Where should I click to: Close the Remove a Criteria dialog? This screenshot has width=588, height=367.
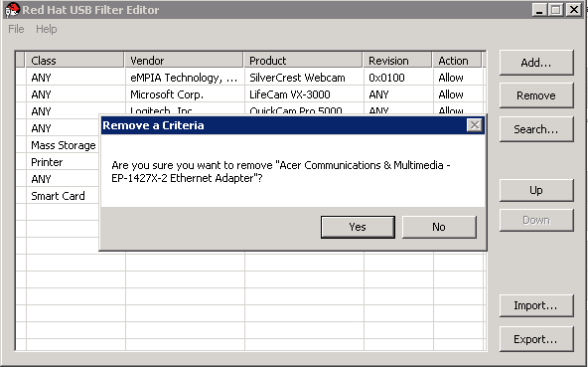(x=475, y=125)
